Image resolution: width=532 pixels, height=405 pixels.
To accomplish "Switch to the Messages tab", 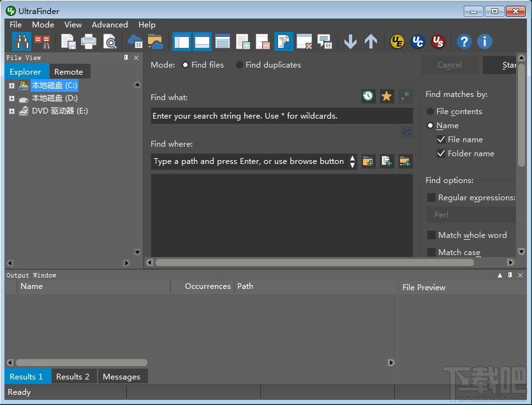I will (121, 376).
